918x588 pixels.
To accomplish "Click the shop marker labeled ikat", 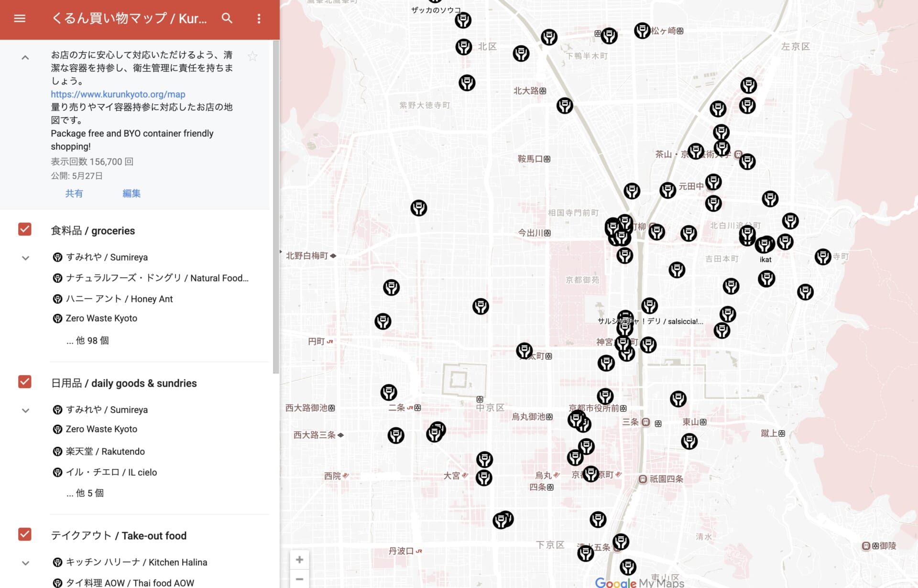I will [x=764, y=245].
